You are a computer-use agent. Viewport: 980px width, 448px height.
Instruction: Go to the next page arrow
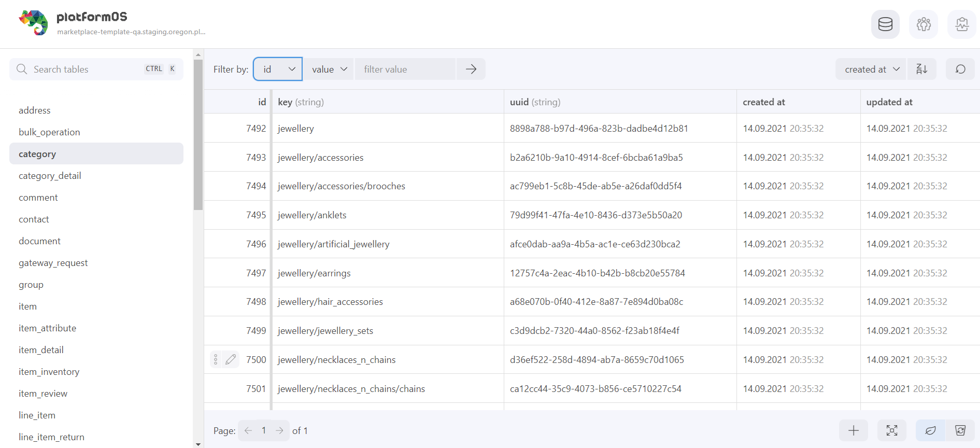point(280,430)
